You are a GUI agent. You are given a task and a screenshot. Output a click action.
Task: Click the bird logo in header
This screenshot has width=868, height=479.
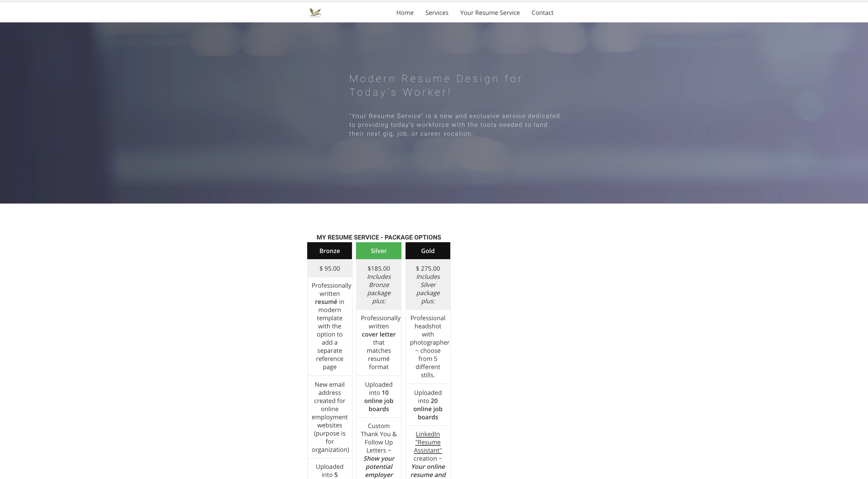(x=315, y=13)
